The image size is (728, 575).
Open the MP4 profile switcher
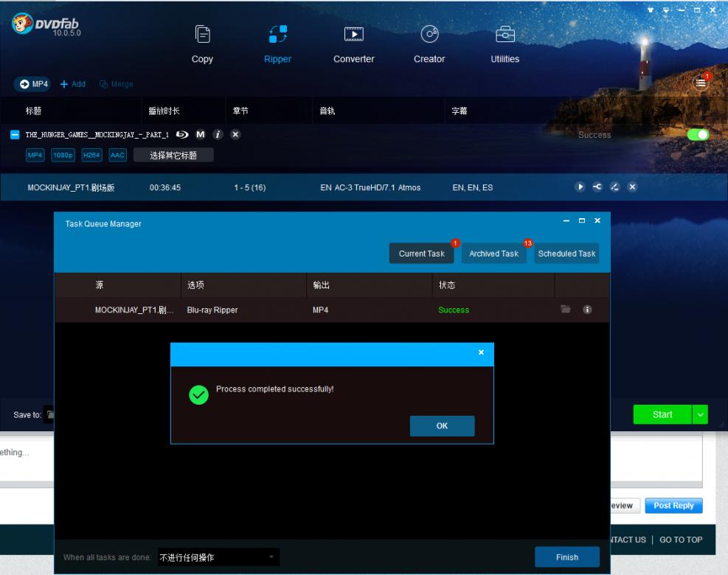click(33, 84)
